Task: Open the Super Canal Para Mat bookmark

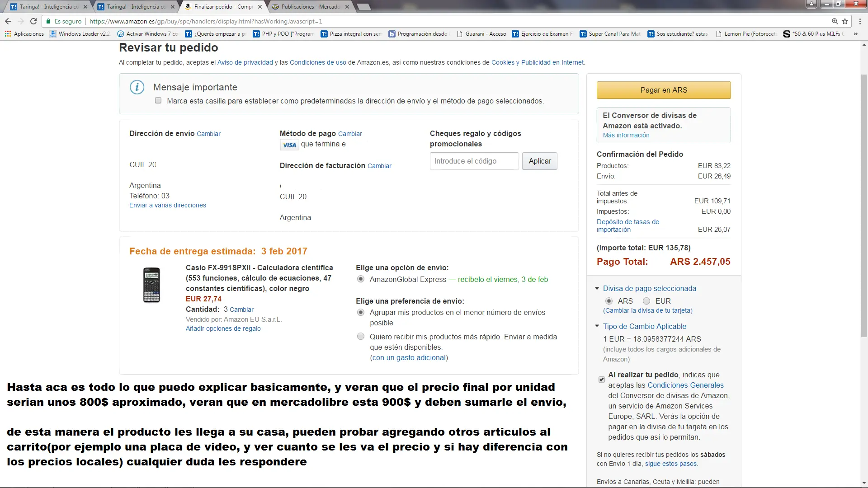Action: (x=610, y=34)
